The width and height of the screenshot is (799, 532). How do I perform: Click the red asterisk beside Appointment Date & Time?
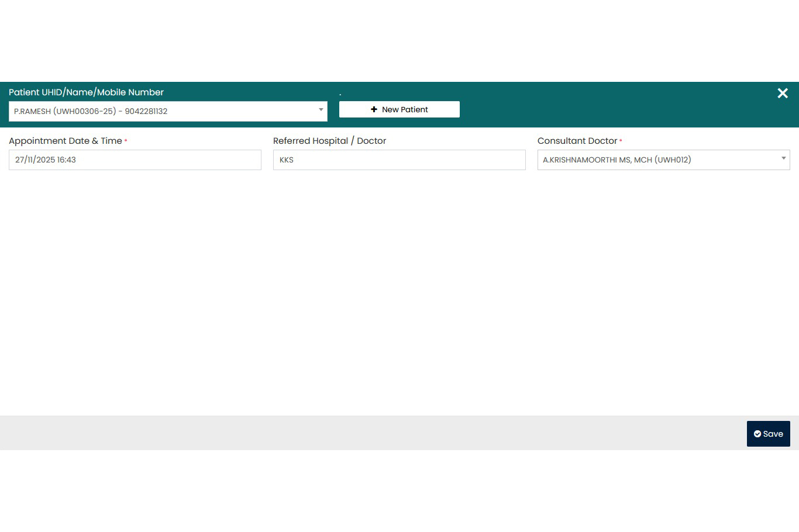pos(126,141)
